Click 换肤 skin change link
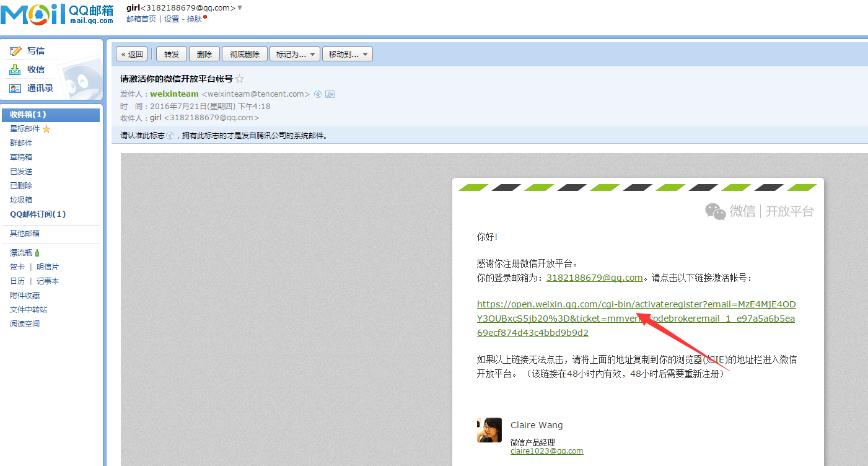 coord(195,19)
